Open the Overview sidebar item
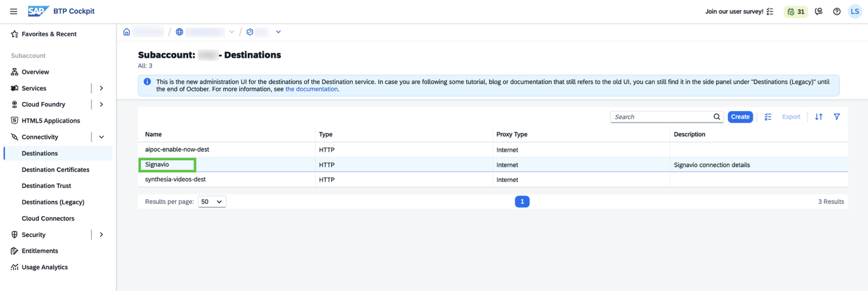The image size is (868, 291). [35, 72]
